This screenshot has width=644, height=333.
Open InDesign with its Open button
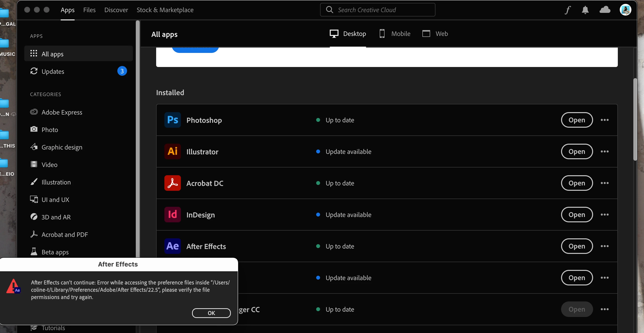pos(577,215)
